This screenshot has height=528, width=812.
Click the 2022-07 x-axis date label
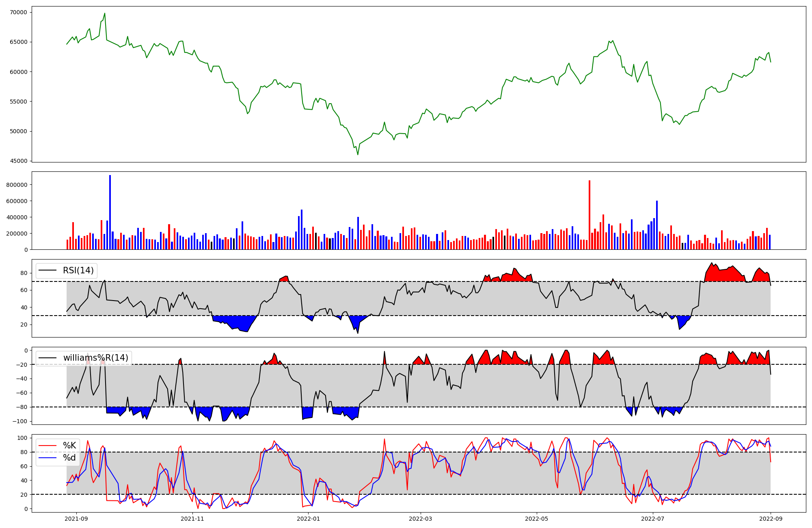click(x=653, y=519)
